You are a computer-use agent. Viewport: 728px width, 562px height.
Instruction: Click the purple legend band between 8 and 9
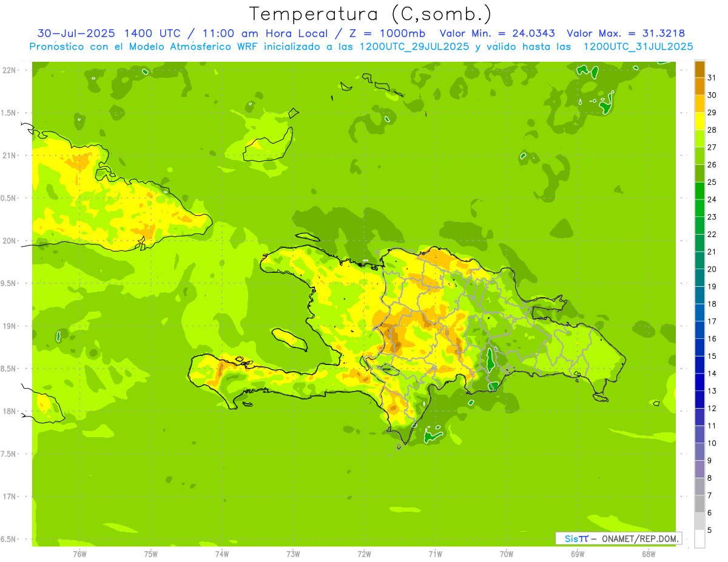pyautogui.click(x=699, y=469)
